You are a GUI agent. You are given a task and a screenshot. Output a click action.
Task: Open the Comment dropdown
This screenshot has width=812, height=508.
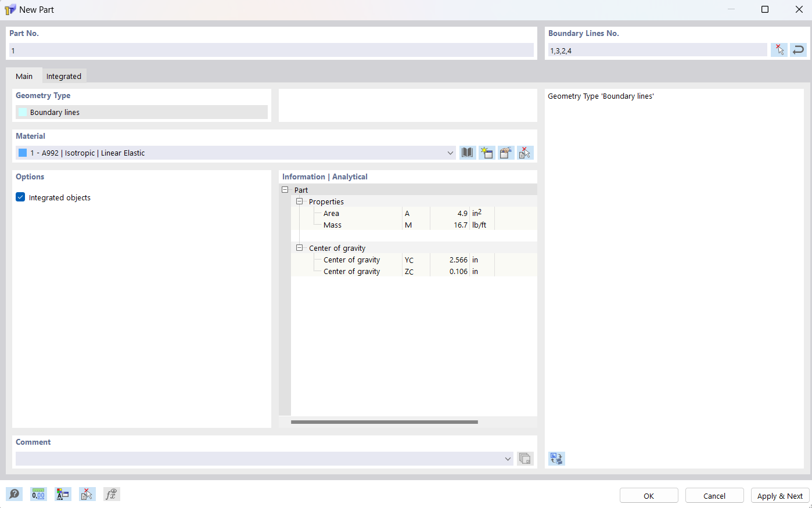pyautogui.click(x=508, y=458)
